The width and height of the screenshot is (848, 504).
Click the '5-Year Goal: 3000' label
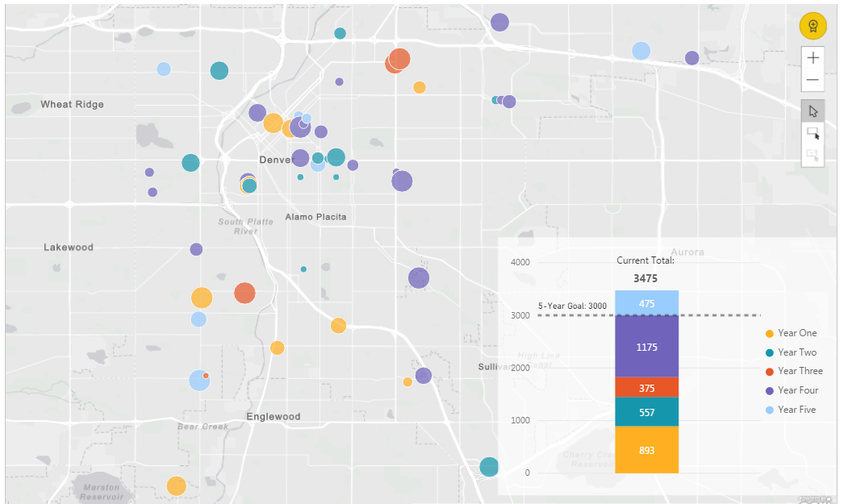(x=572, y=306)
